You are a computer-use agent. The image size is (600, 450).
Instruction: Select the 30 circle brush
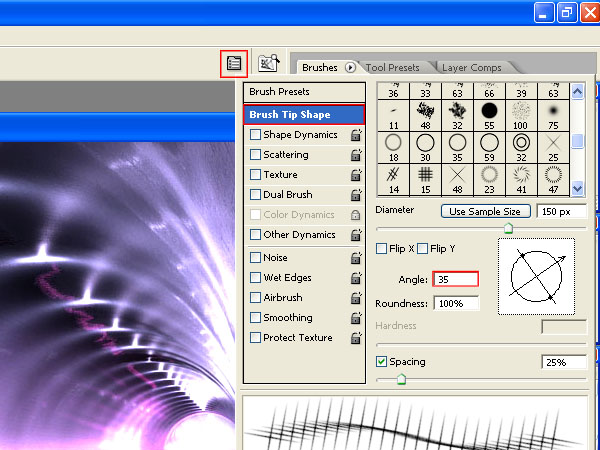pos(425,148)
